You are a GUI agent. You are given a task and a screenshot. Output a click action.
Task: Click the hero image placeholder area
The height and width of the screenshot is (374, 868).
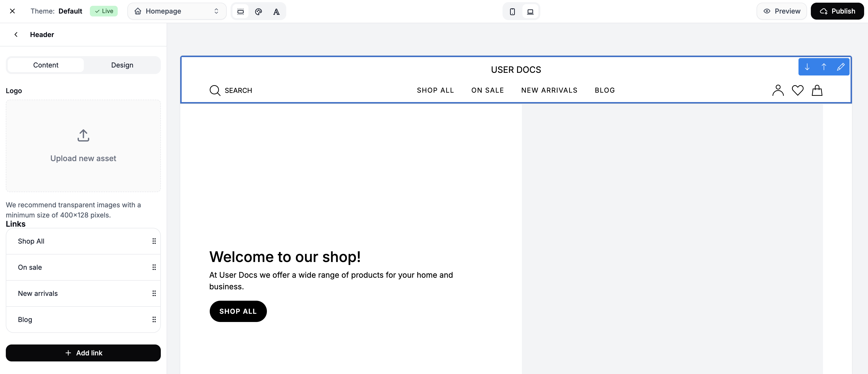pos(672,239)
